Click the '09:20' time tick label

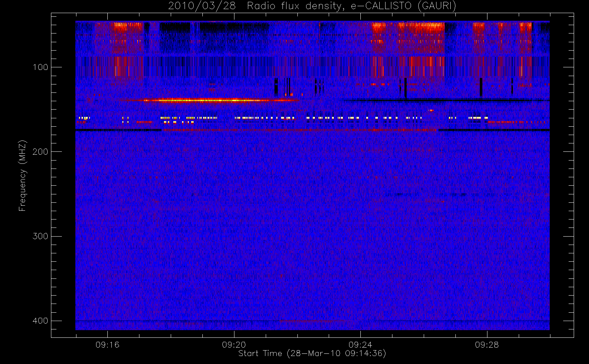pos(234,345)
